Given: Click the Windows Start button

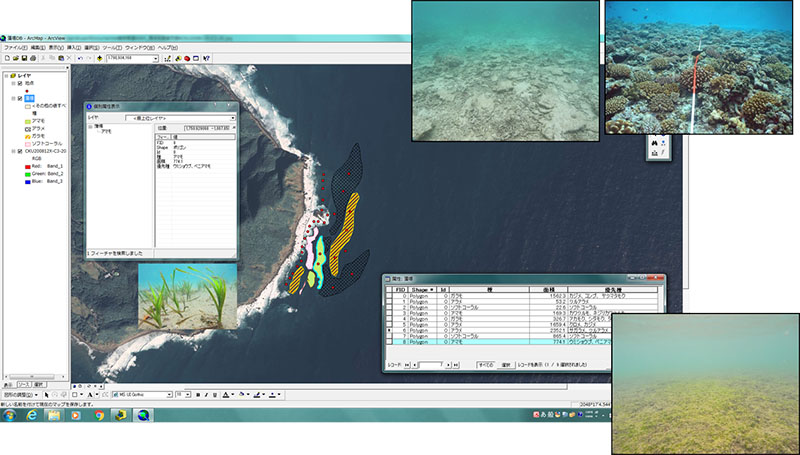Looking at the screenshot, I should pyautogui.click(x=9, y=414).
